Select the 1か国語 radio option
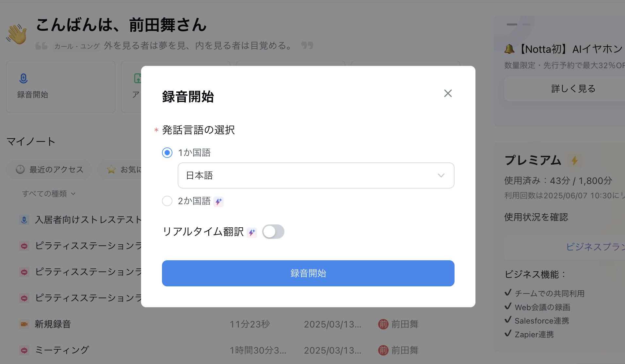 (x=167, y=153)
